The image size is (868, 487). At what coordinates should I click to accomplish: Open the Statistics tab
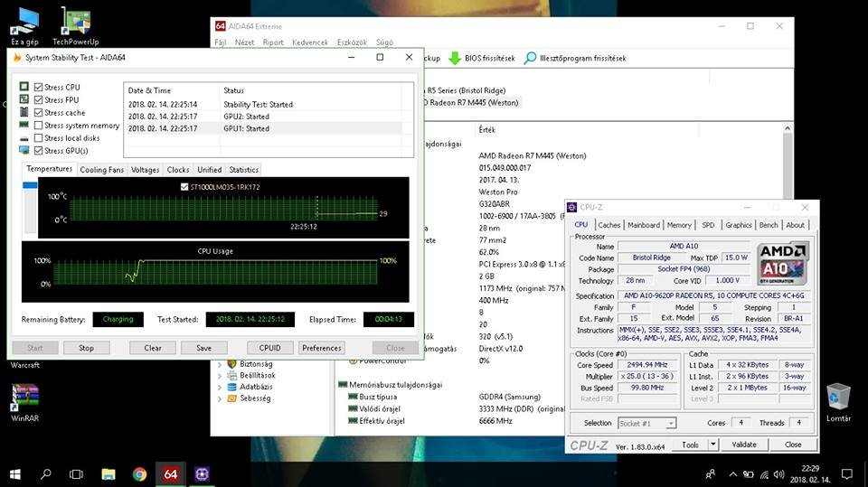tap(243, 170)
